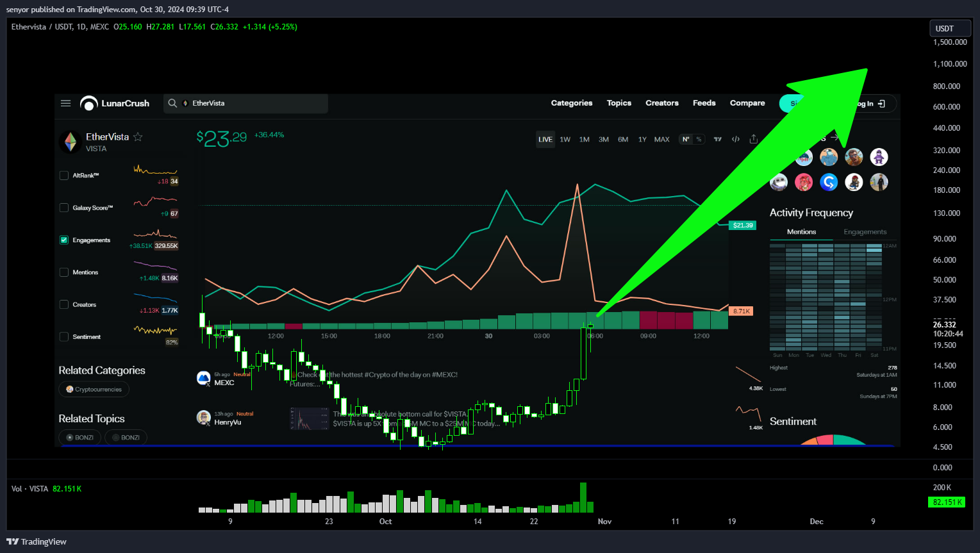Favorite EtherVista with the star icon
980x553 pixels.
click(138, 137)
